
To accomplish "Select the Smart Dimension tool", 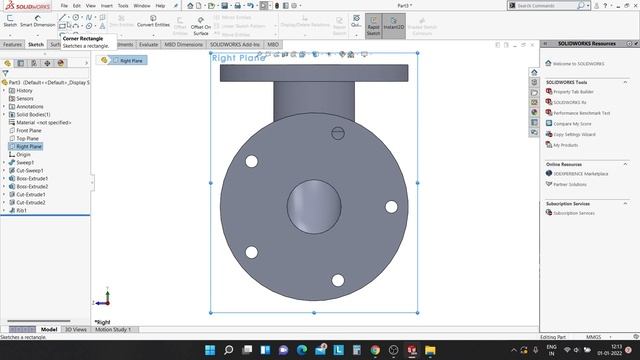I will pyautogui.click(x=38, y=21).
